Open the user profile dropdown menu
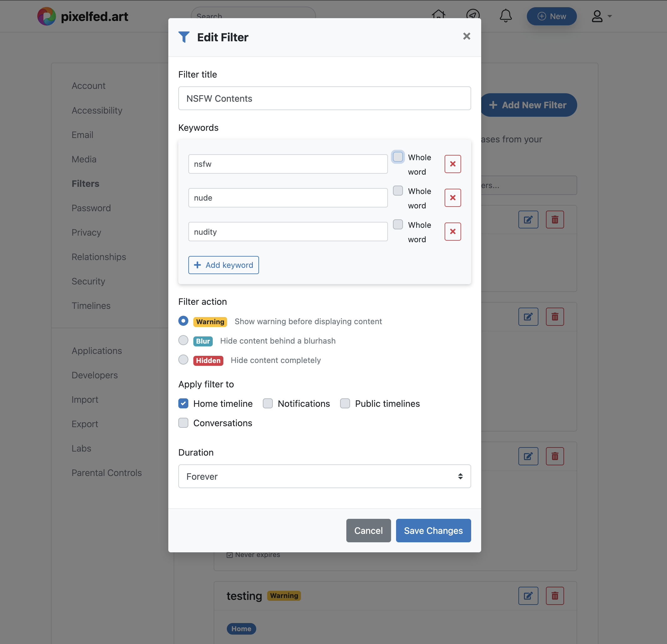This screenshot has width=667, height=644. coord(601,16)
